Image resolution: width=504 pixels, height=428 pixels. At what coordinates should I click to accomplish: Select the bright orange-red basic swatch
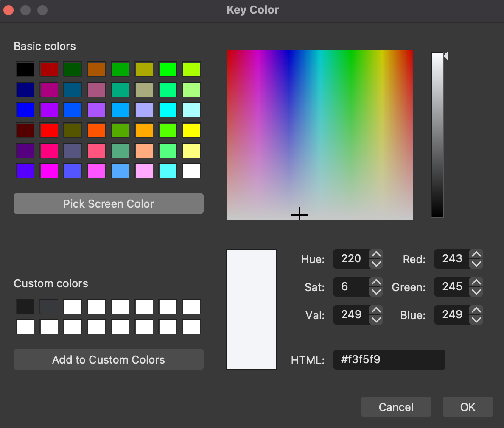[97, 131]
